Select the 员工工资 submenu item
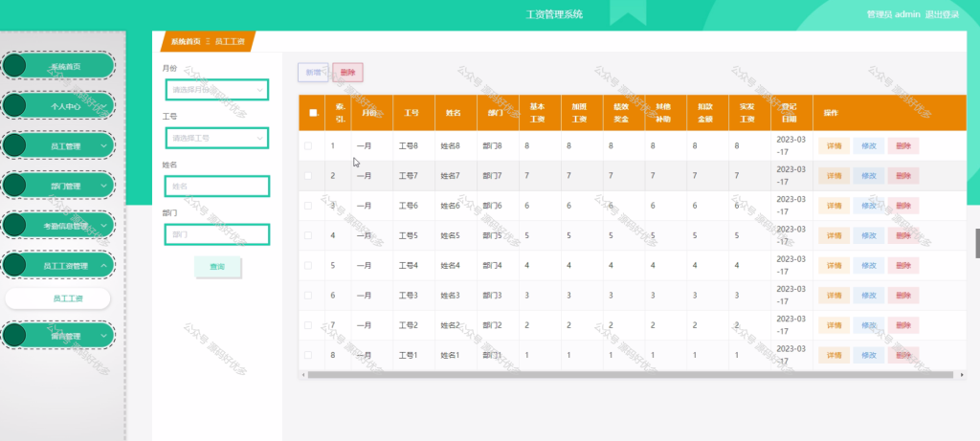The height and width of the screenshot is (441, 980). click(x=58, y=298)
